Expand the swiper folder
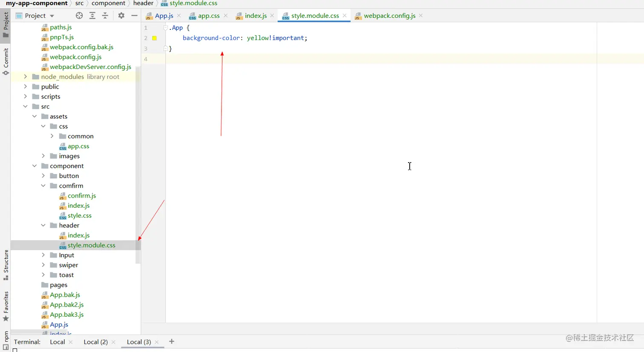 43,265
